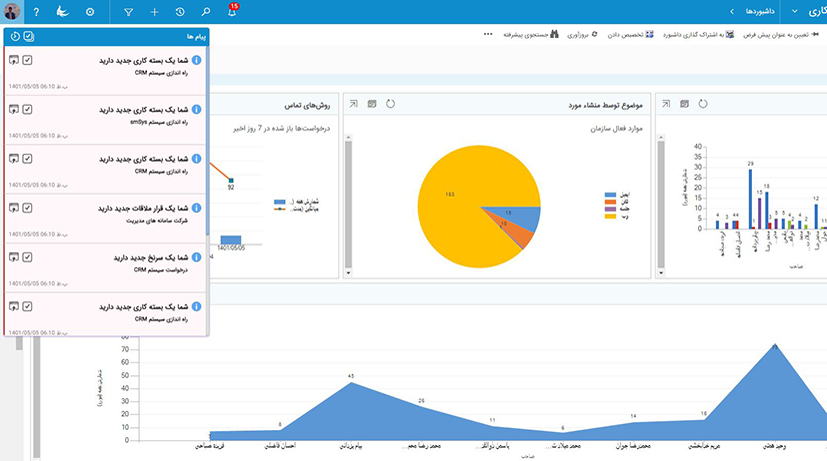Viewport: 827px width, 461px height.
Task: Open the user profile avatar menu
Action: point(12,11)
